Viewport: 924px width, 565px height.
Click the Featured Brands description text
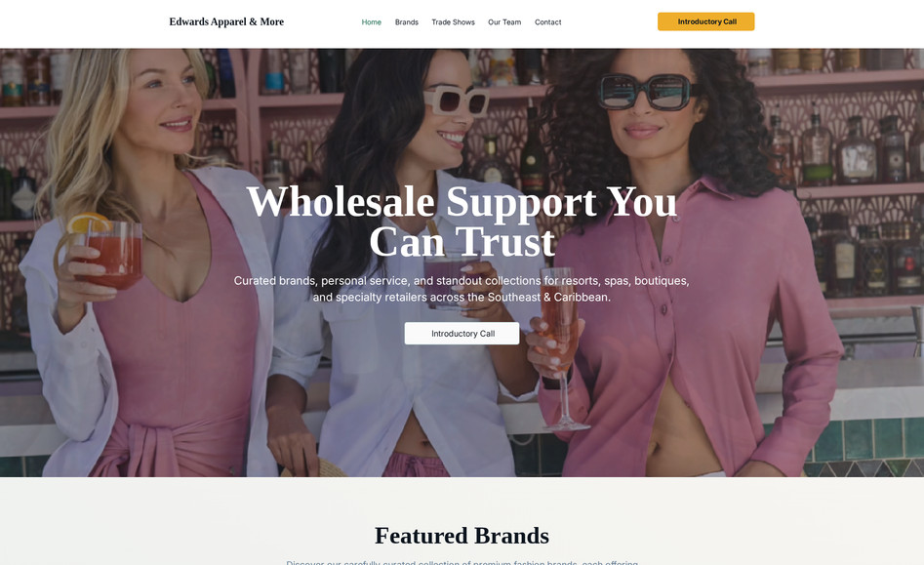click(462, 562)
